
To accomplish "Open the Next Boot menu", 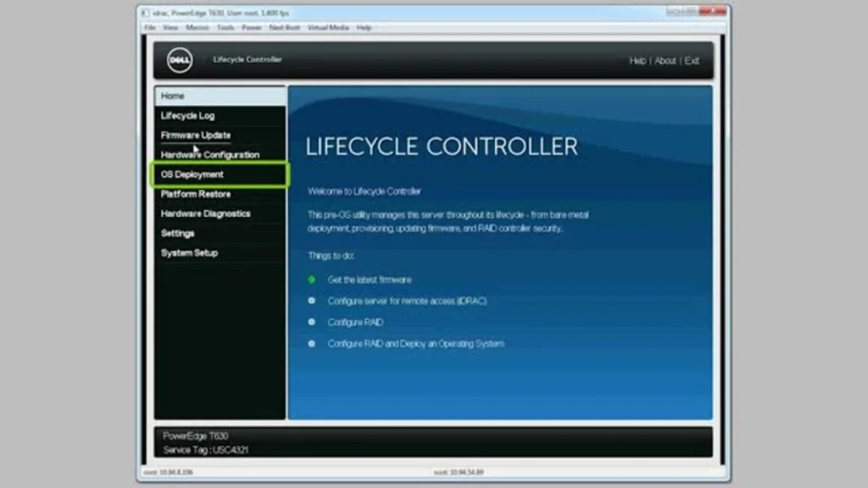I will [x=285, y=28].
